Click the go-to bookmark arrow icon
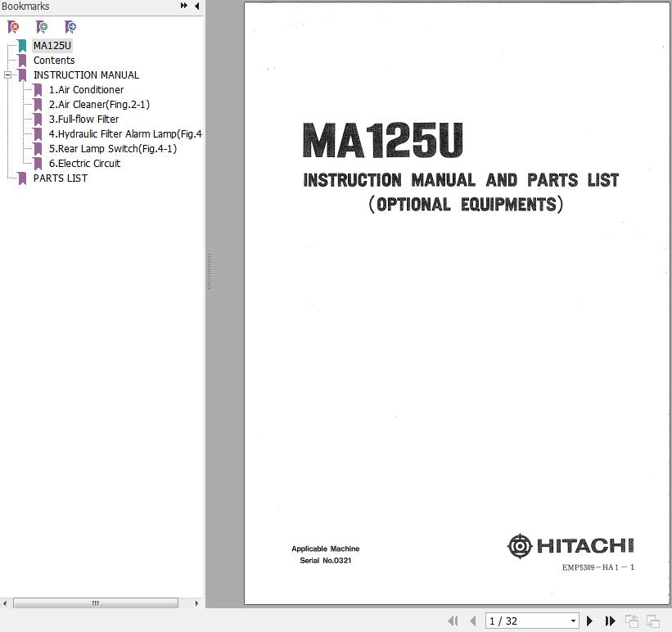Viewport: 672px width, 632px height. 70,27
